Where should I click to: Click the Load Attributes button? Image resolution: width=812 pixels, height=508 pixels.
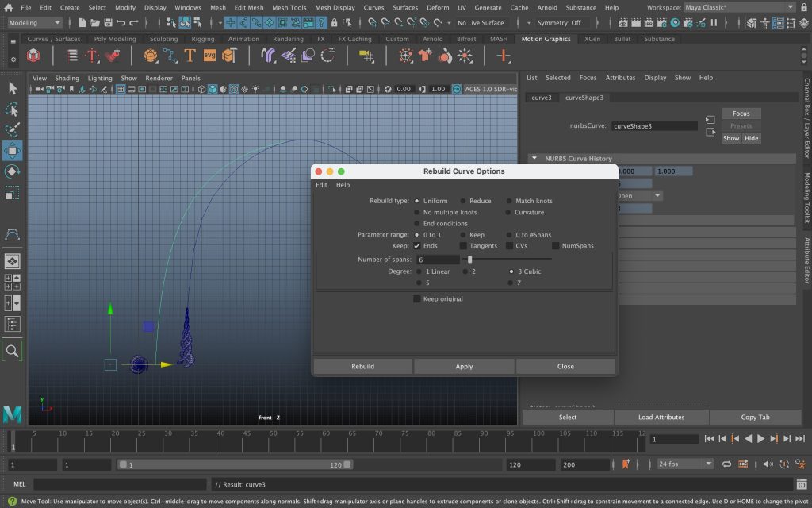661,417
